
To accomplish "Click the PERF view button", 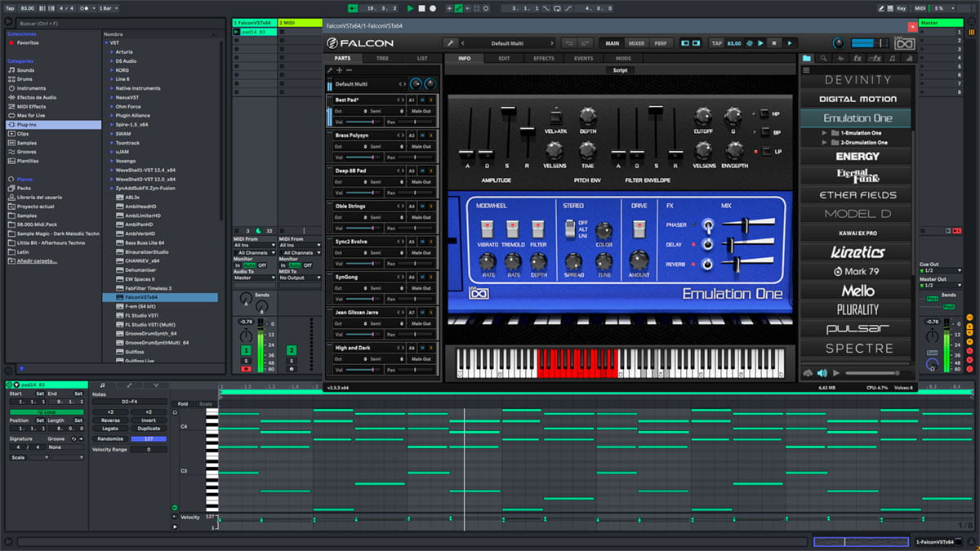I will pos(659,43).
